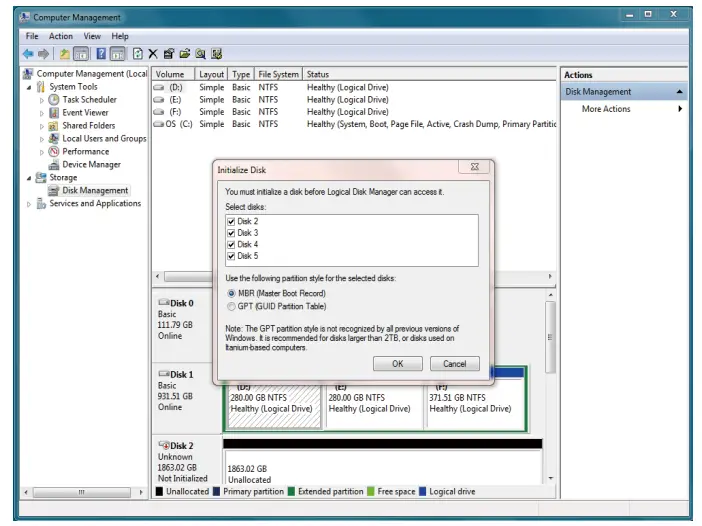Select the (E:) 280.00 GB NTFS partition block

[x=374, y=405]
